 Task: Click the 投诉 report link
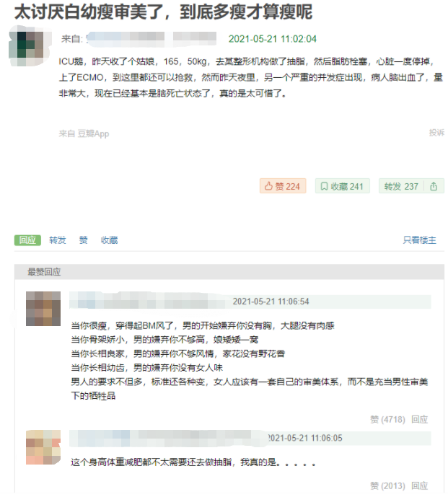coord(436,133)
